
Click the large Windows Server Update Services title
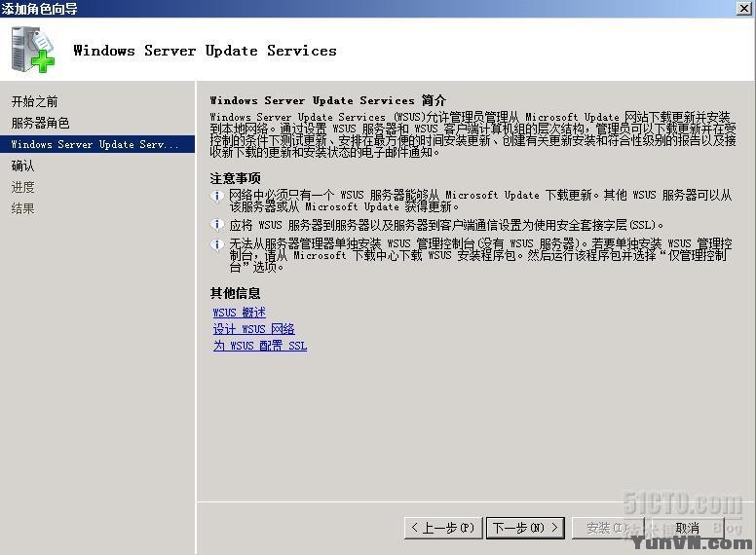[205, 51]
